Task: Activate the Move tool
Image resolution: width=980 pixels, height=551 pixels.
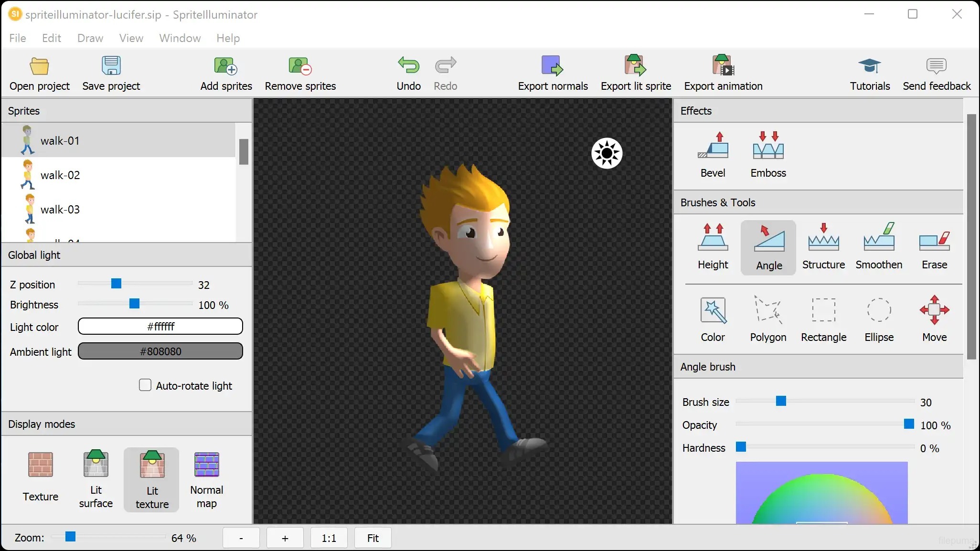Action: pos(934,318)
